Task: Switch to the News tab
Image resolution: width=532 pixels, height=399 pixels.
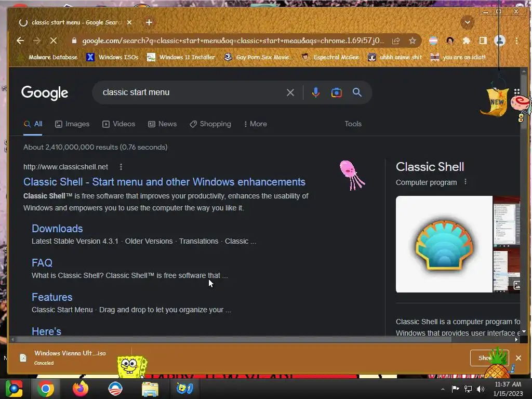Action: [162, 124]
